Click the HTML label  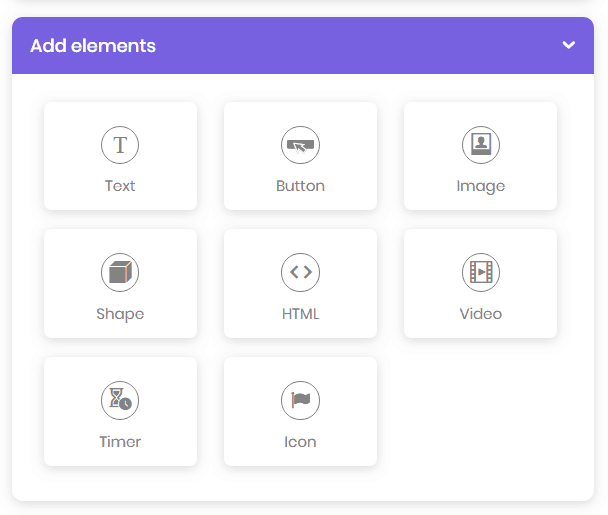pos(300,314)
